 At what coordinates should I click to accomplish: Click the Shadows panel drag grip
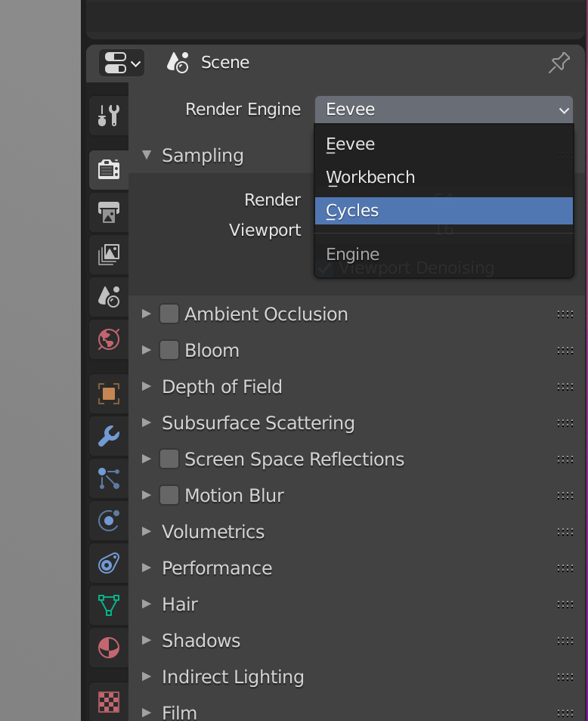coord(565,641)
